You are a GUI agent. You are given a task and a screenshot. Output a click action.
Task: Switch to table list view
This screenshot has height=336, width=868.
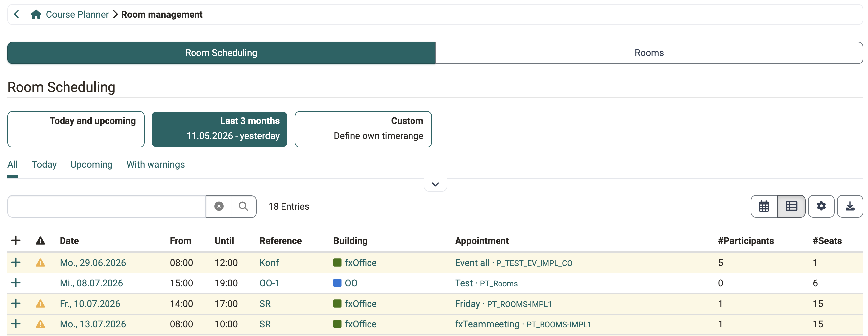791,206
